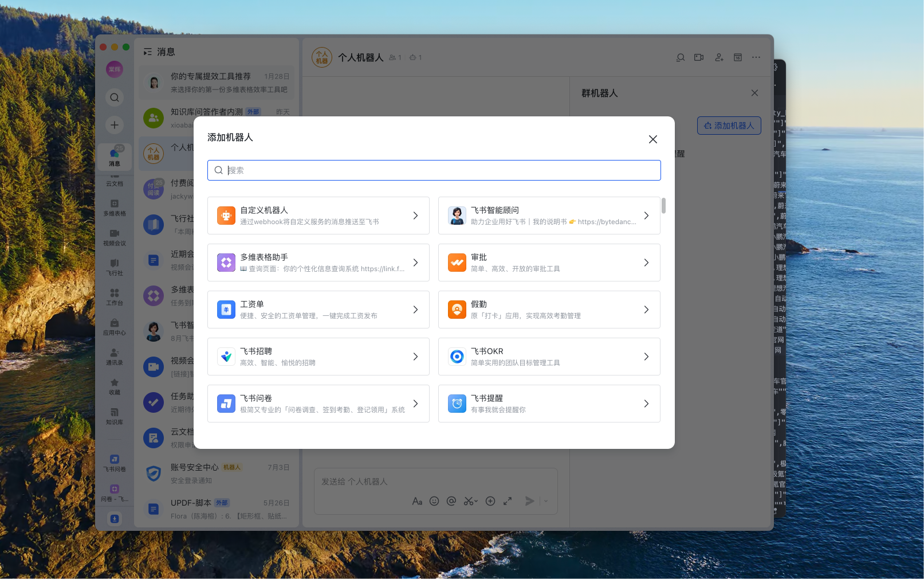Open the 飞书智能顾问 avatar icon
Image resolution: width=924 pixels, height=579 pixels.
457,216
